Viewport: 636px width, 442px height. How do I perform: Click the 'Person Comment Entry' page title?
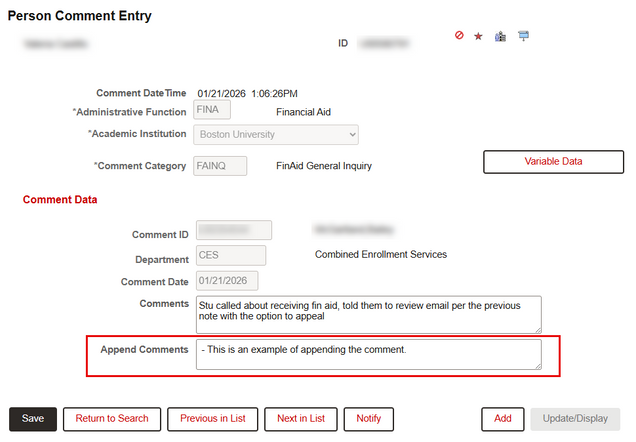click(80, 16)
